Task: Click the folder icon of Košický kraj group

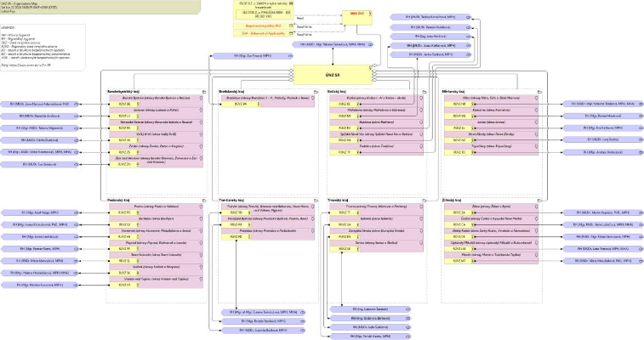Action: (x=425, y=92)
